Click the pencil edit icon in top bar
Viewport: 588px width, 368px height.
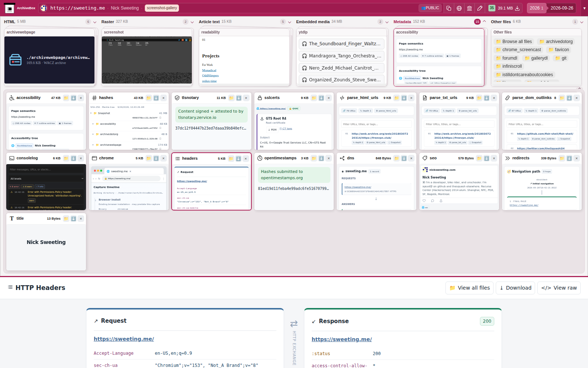(480, 8)
